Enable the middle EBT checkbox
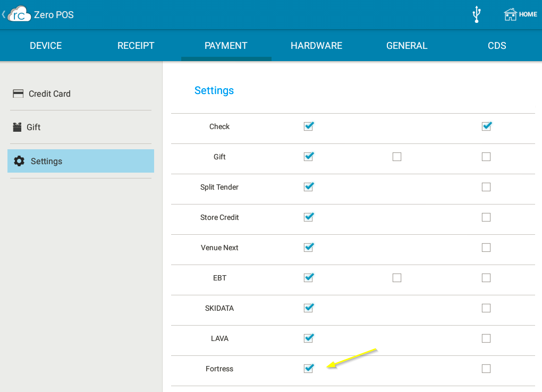 tap(397, 278)
